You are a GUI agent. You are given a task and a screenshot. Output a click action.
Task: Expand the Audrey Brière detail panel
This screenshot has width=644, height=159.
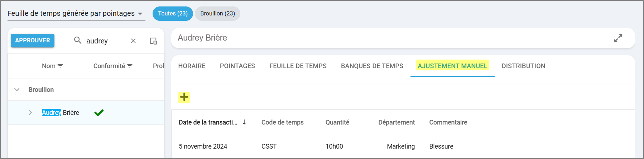tap(618, 38)
